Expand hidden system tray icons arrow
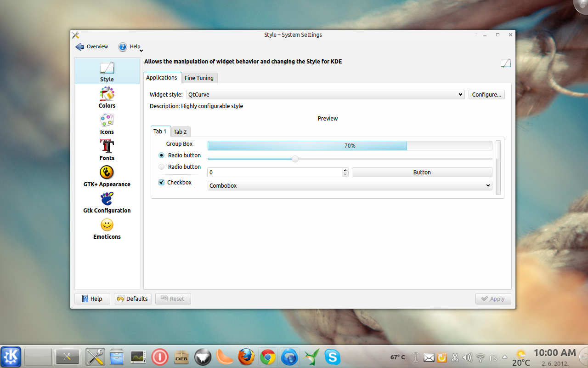 (x=505, y=357)
